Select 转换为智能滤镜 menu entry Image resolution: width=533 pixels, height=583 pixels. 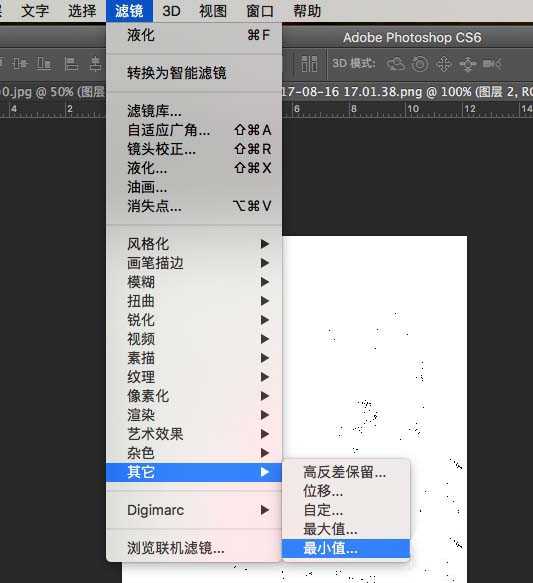click(x=194, y=73)
